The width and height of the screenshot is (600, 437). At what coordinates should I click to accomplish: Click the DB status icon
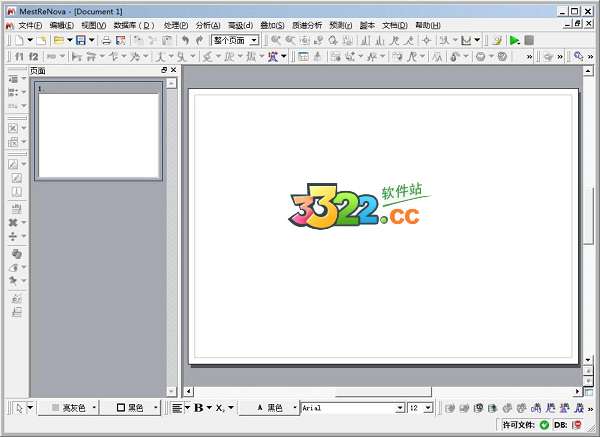(x=576, y=425)
